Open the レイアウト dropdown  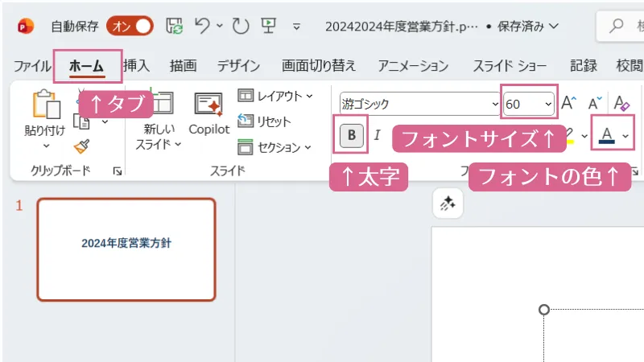[275, 97]
